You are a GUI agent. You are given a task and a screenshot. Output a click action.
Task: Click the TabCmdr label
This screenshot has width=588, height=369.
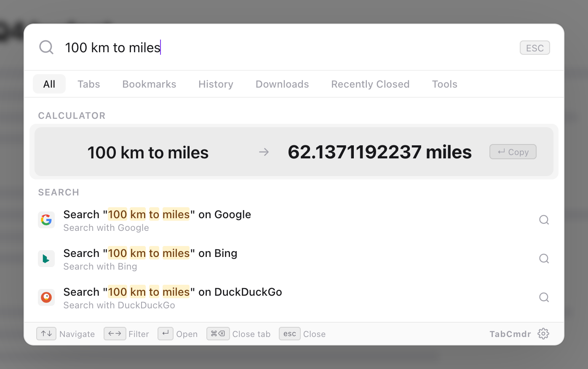point(510,334)
